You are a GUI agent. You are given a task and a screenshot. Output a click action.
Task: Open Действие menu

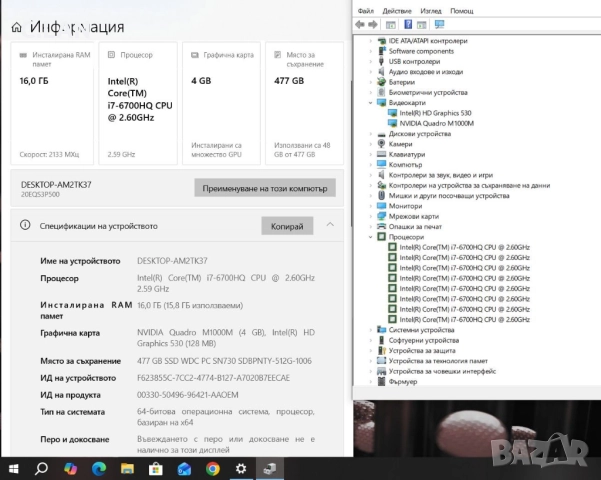click(397, 11)
